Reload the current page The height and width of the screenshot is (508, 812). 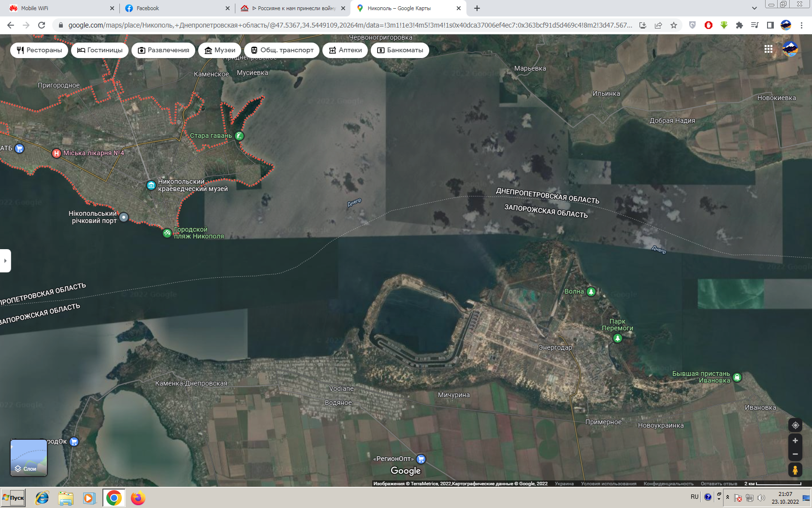pyautogui.click(x=42, y=25)
